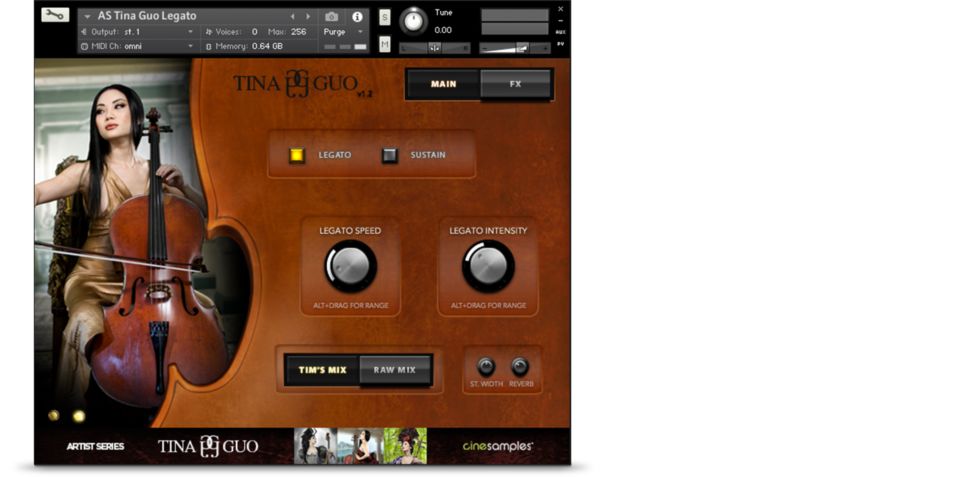Open instrument edit mode with wrench icon
The image size is (960, 477).
54,15
